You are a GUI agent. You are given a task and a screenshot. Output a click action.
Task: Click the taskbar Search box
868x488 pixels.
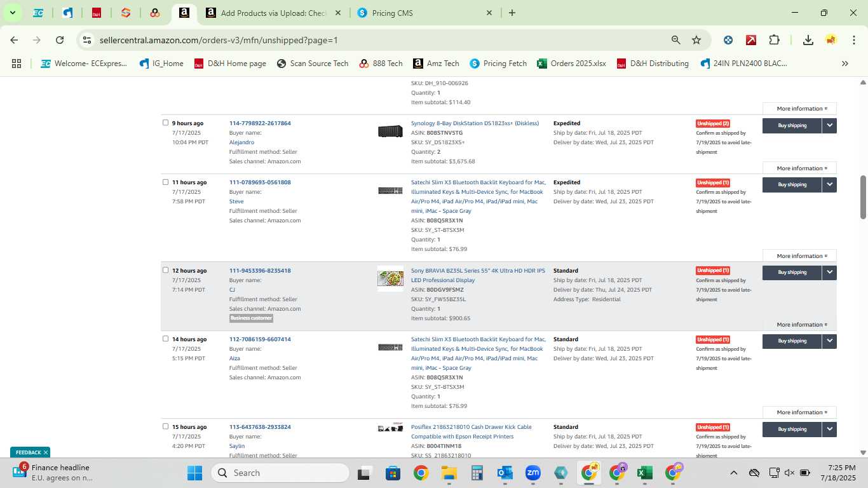[281, 473]
